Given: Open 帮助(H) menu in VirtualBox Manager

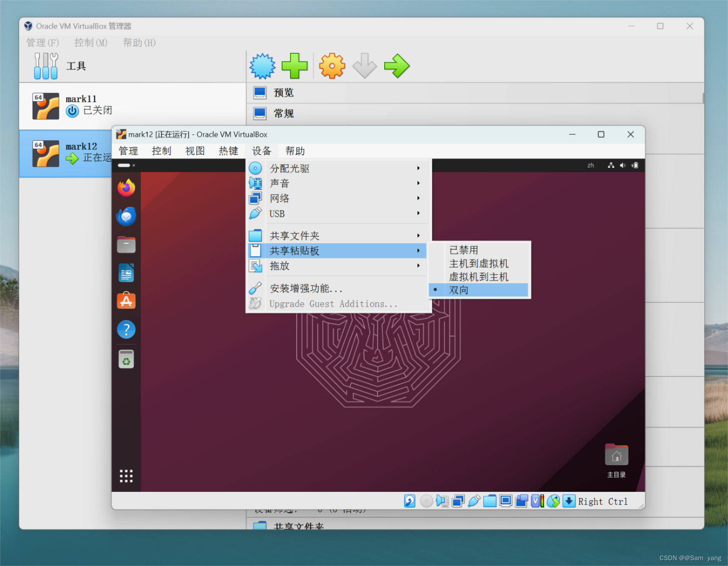Looking at the screenshot, I should [x=139, y=42].
